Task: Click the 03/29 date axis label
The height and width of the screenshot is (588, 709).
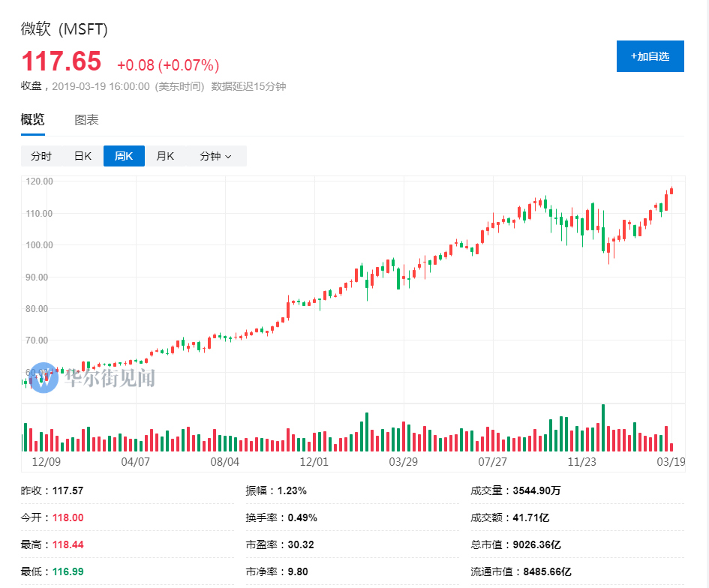Action: tap(404, 462)
